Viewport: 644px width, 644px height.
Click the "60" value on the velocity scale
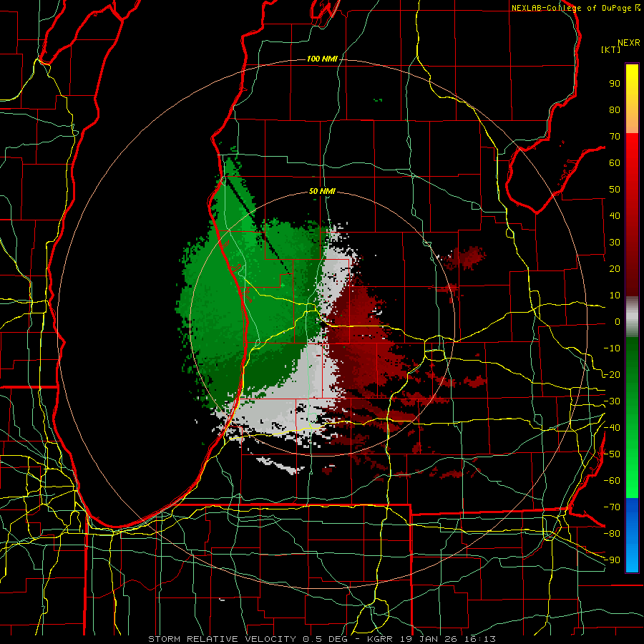click(x=615, y=163)
